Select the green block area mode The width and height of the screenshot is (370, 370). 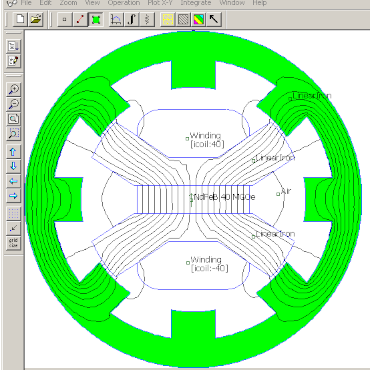pos(96,19)
